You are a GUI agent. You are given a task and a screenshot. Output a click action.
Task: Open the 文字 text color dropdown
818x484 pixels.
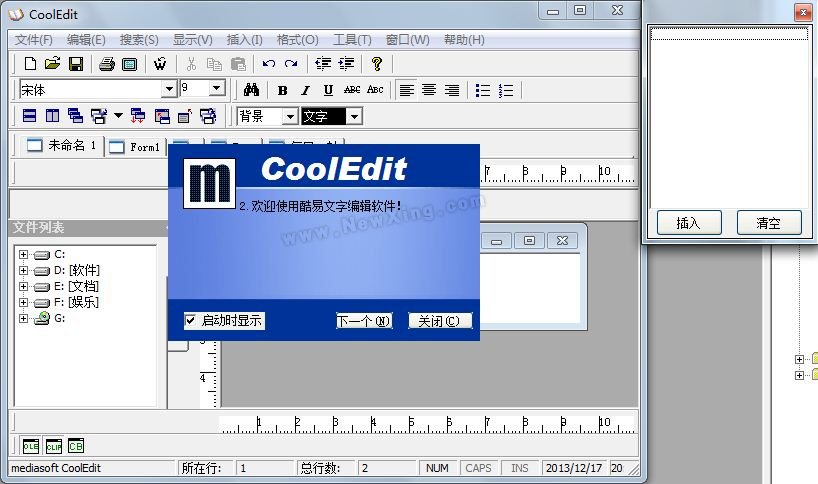354,116
